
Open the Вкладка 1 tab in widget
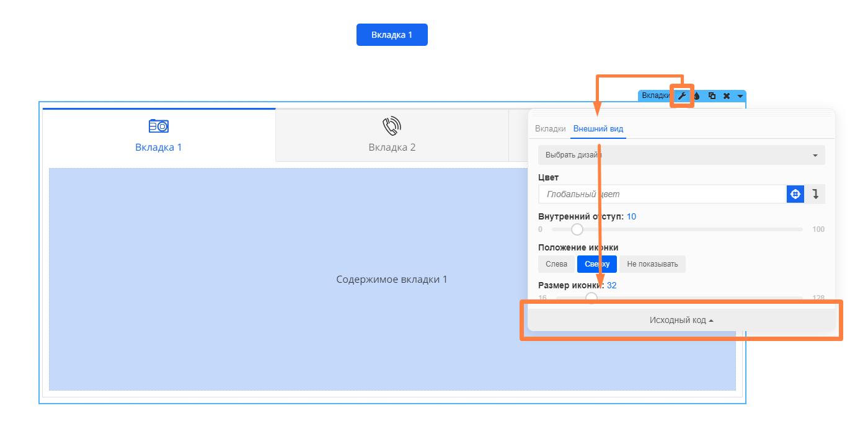pyautogui.click(x=159, y=135)
